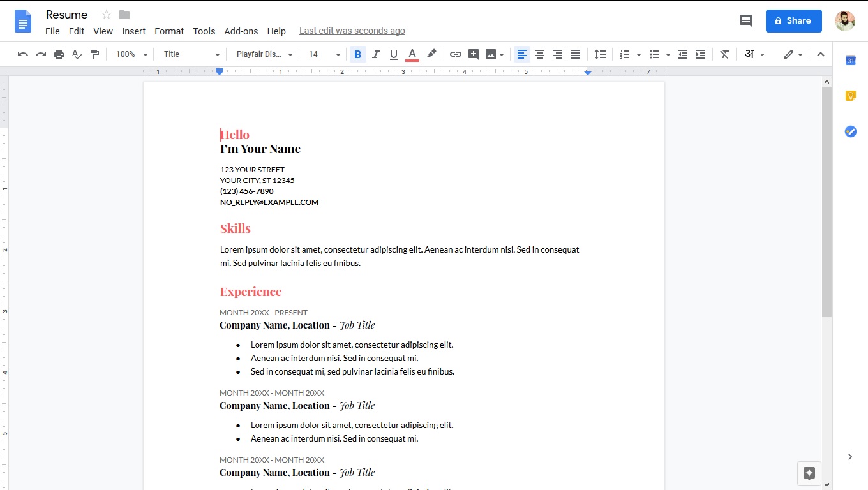This screenshot has width=868, height=490.
Task: Set left text alignment
Action: [x=522, y=54]
